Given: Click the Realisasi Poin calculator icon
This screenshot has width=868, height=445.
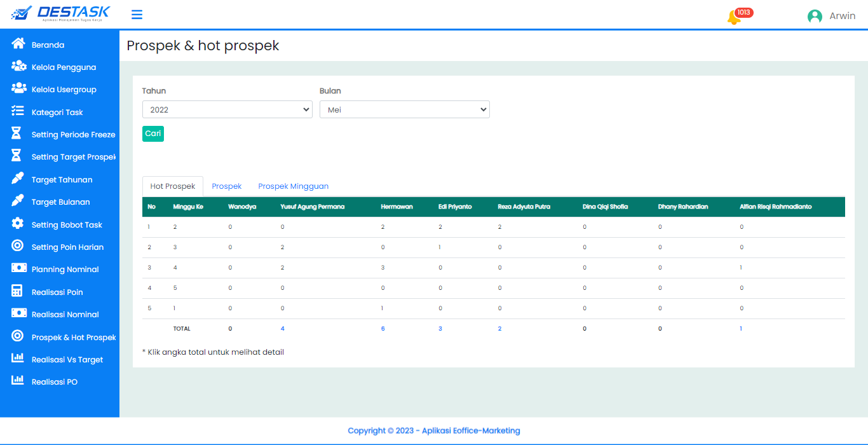Looking at the screenshot, I should pyautogui.click(x=18, y=291).
